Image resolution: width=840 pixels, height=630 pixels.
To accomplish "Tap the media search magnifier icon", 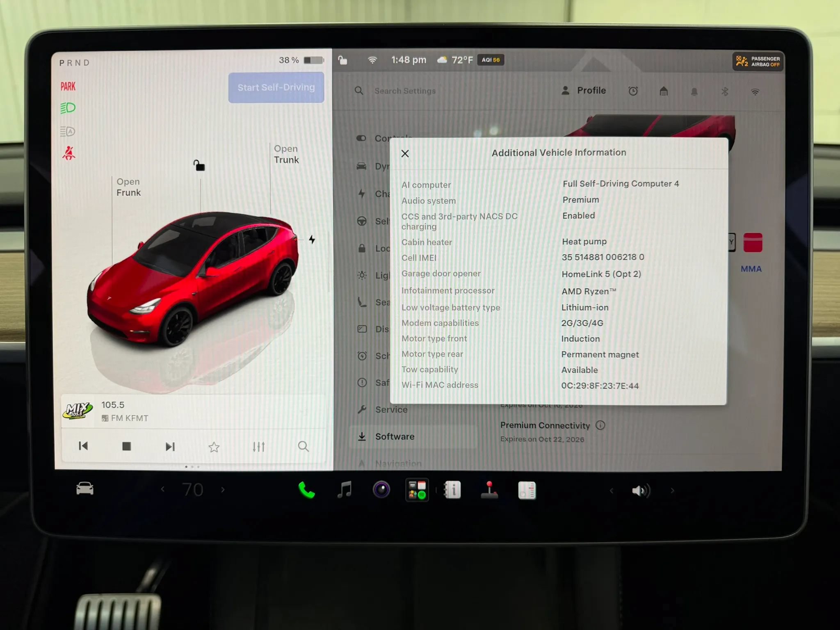I will click(x=303, y=446).
